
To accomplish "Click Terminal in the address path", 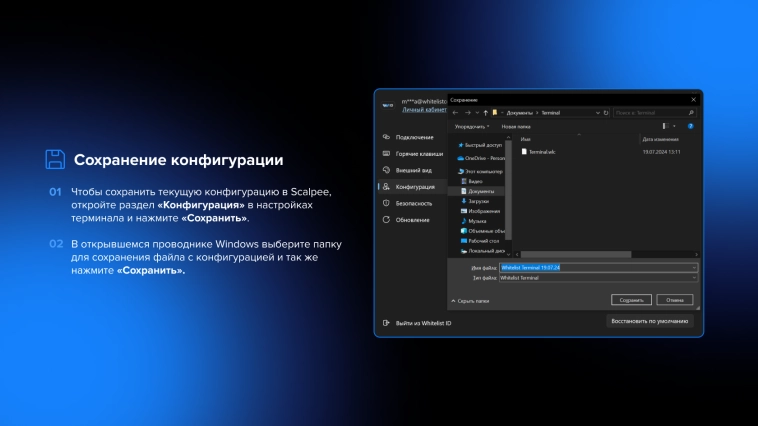I will click(550, 113).
